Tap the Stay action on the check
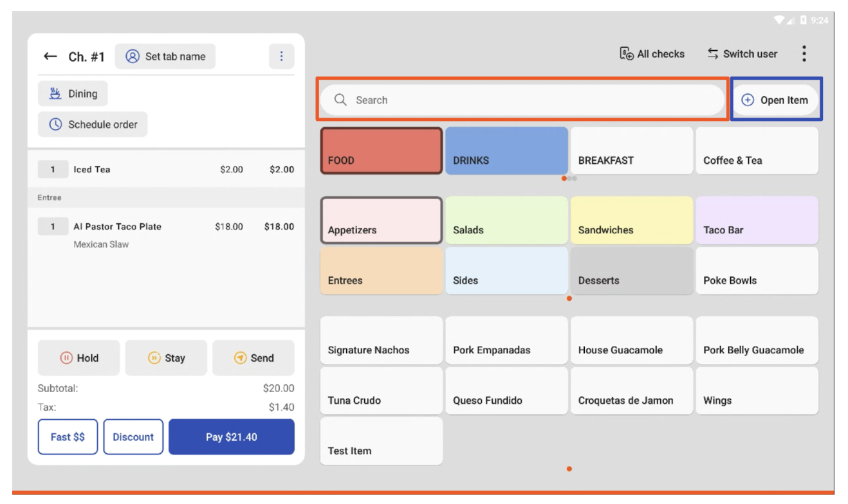The height and width of the screenshot is (504, 848). point(166,357)
